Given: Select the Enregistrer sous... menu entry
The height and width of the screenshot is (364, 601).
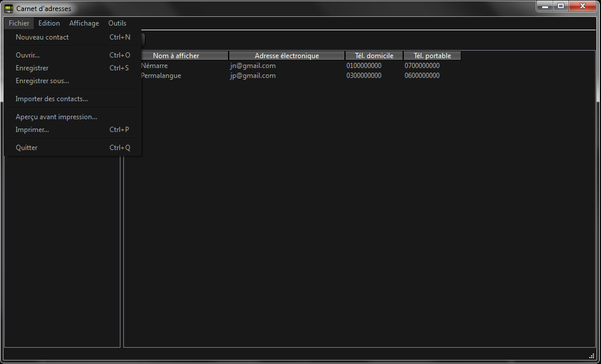Looking at the screenshot, I should pyautogui.click(x=42, y=81).
